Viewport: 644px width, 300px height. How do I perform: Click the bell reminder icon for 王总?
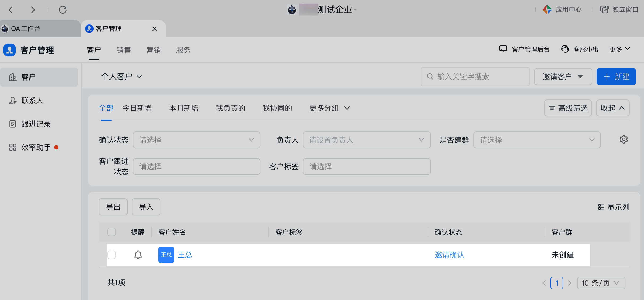(x=138, y=255)
